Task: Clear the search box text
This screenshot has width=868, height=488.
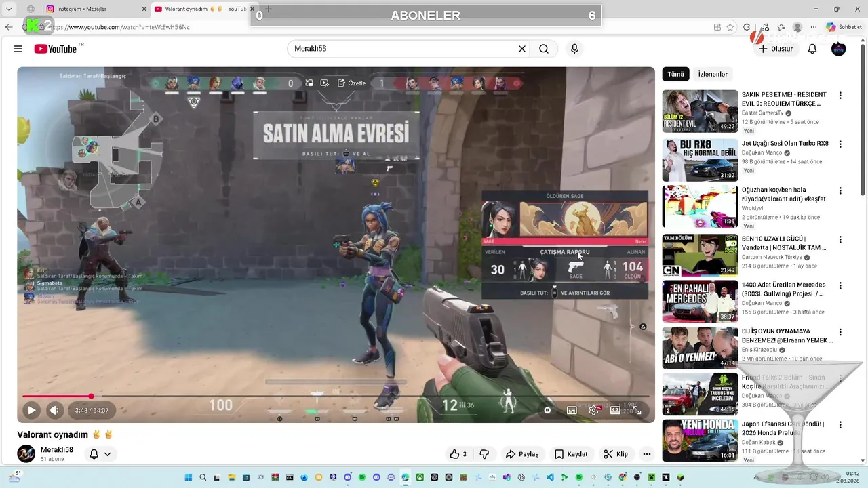Action: pos(522,49)
